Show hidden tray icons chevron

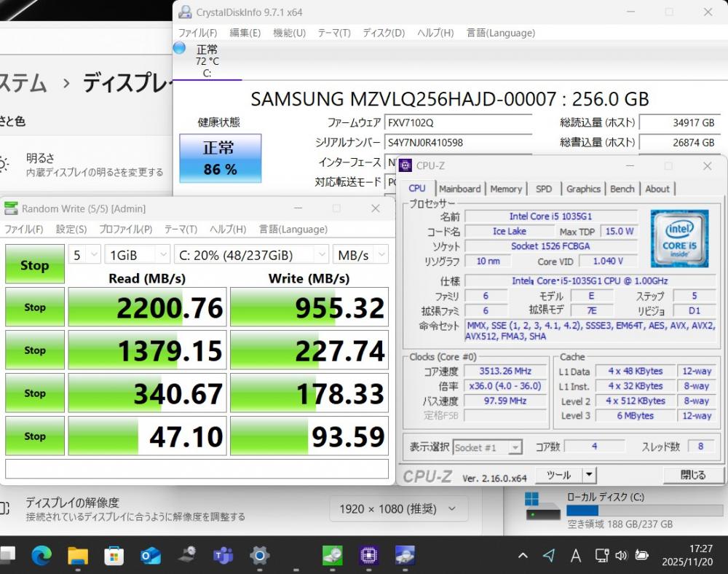click(523, 555)
